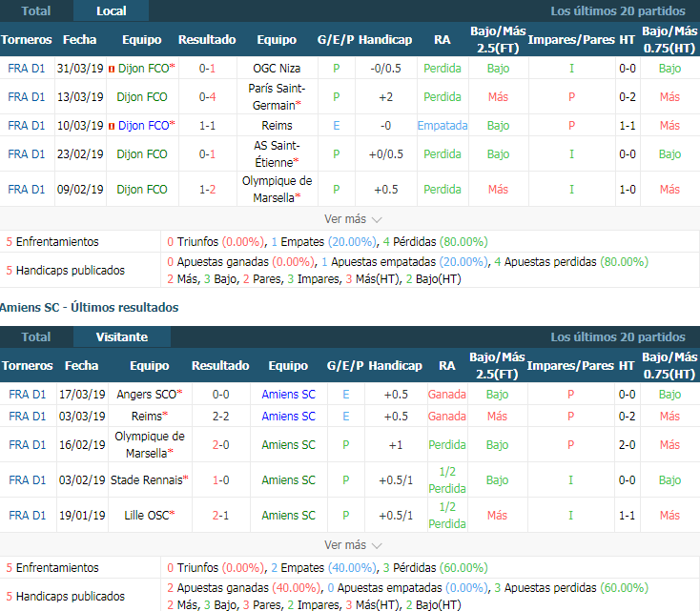The height and width of the screenshot is (611, 700).
Task: Click handicap -0/0.5 in OGC Niza row
Action: tap(385, 69)
